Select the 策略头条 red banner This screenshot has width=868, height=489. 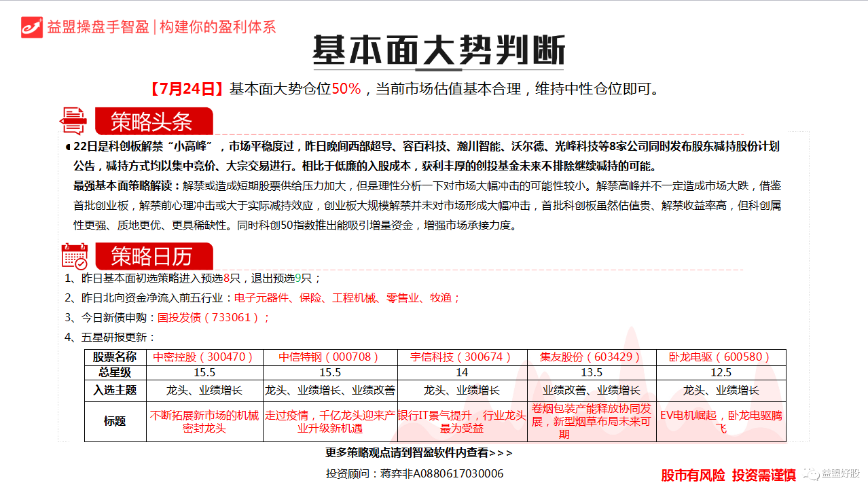153,122
